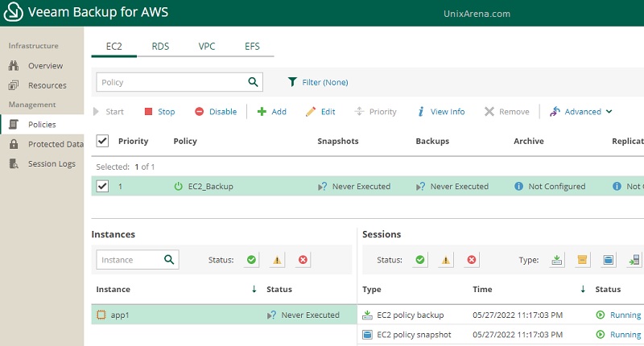644x346 pixels.
Task: Click the Policy search magnifier icon
Action: tap(253, 82)
